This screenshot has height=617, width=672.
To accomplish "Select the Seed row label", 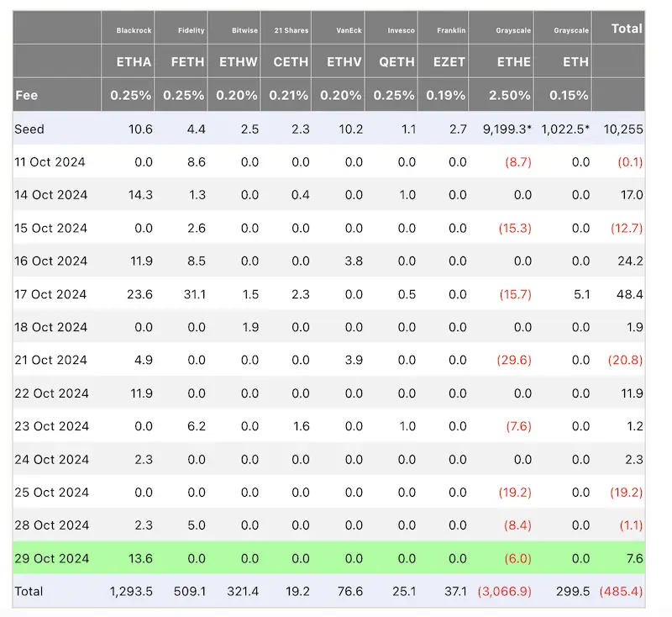I will click(x=29, y=128).
